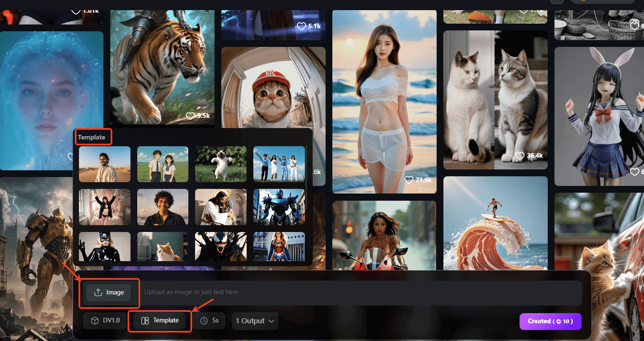
Task: Pick the Venom template thumbnail
Action: click(x=220, y=246)
